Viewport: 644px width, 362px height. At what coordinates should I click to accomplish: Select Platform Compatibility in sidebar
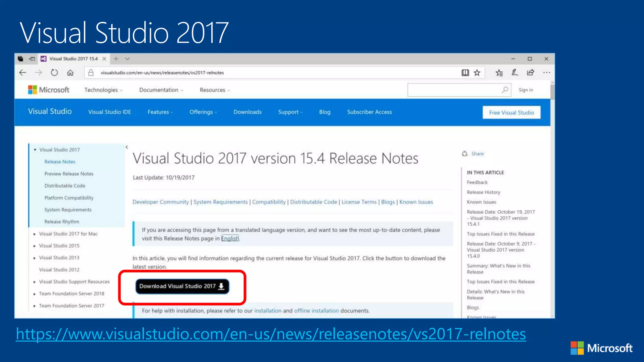click(69, 198)
